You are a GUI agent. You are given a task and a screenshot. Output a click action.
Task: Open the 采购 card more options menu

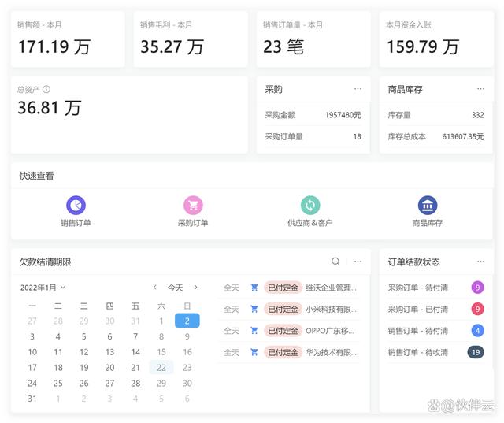coord(358,89)
